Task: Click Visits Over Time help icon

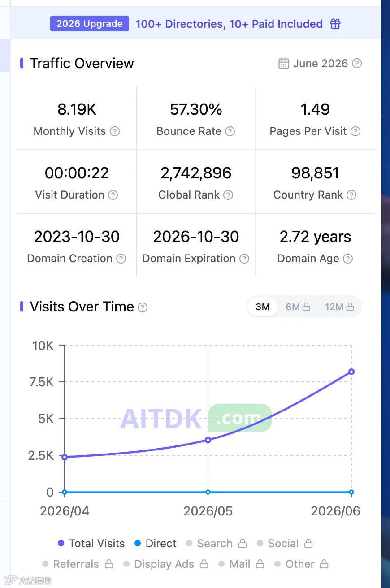Action: tap(143, 307)
